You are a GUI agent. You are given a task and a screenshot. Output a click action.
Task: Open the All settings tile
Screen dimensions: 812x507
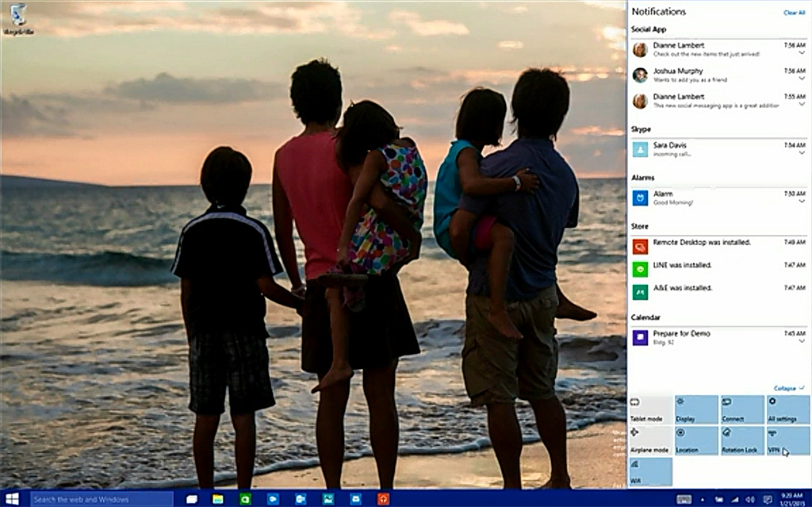tap(787, 409)
